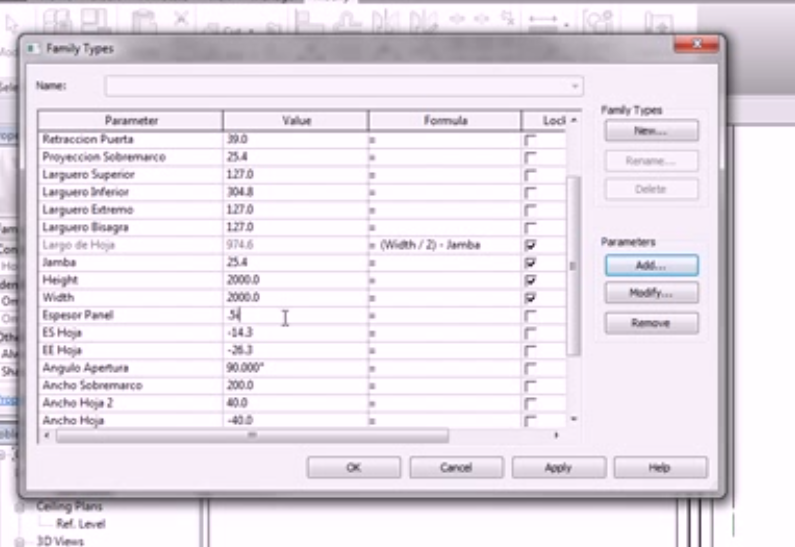795x547 pixels.
Task: Confirm the dialog with OK
Action: coord(353,467)
